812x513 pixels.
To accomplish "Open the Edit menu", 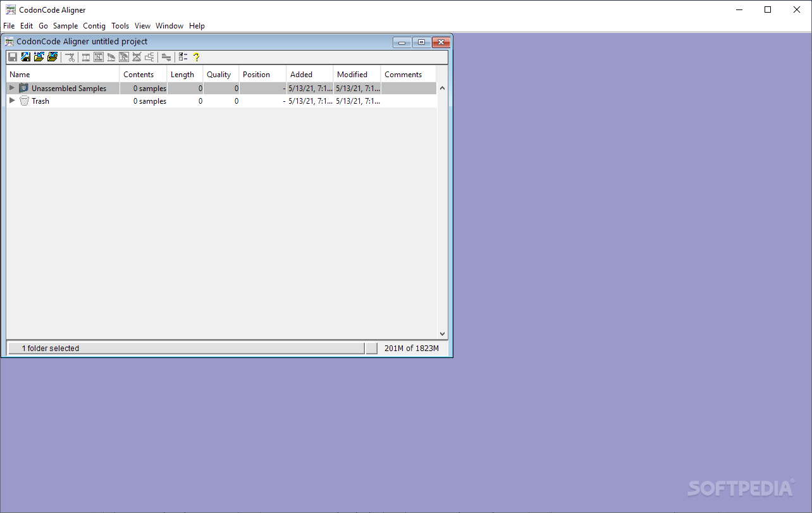I will pos(27,26).
